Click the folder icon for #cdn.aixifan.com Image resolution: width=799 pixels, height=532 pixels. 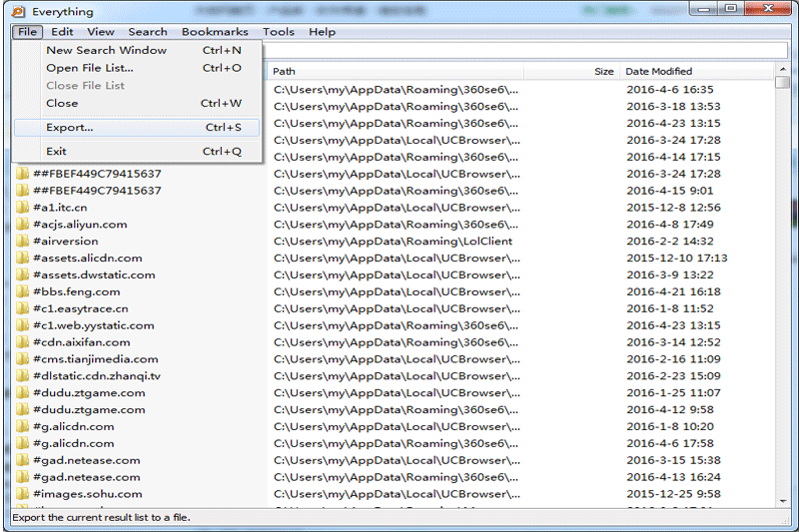coord(22,342)
